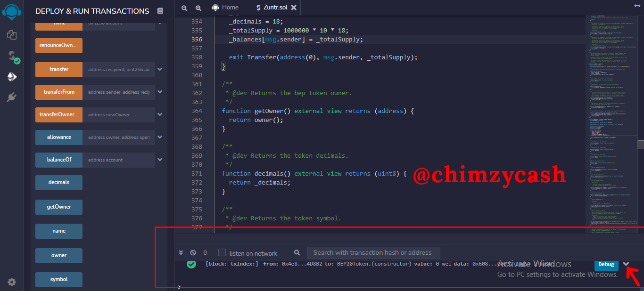Viewport: 644px width, 291px height.
Task: Click line number 364 in gutter
Action: click(x=197, y=111)
